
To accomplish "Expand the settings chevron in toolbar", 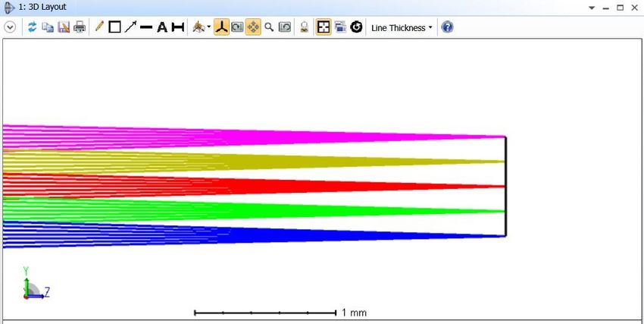I will coord(10,27).
